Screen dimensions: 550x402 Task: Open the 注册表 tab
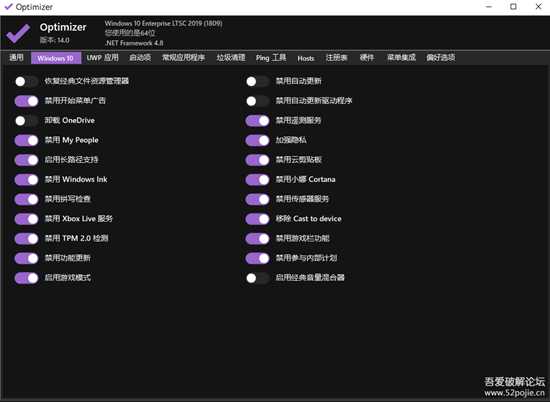point(336,58)
